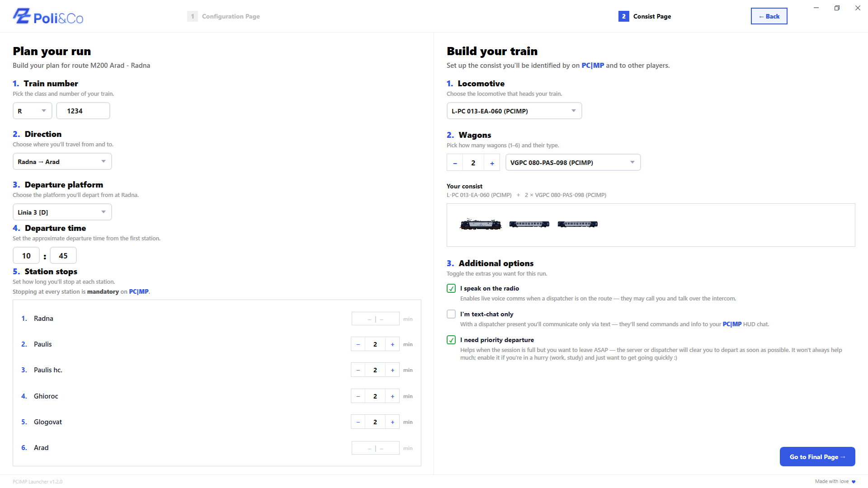This screenshot has width=868, height=488.
Task: Click the first wagon image in the consist preview
Action: [529, 224]
